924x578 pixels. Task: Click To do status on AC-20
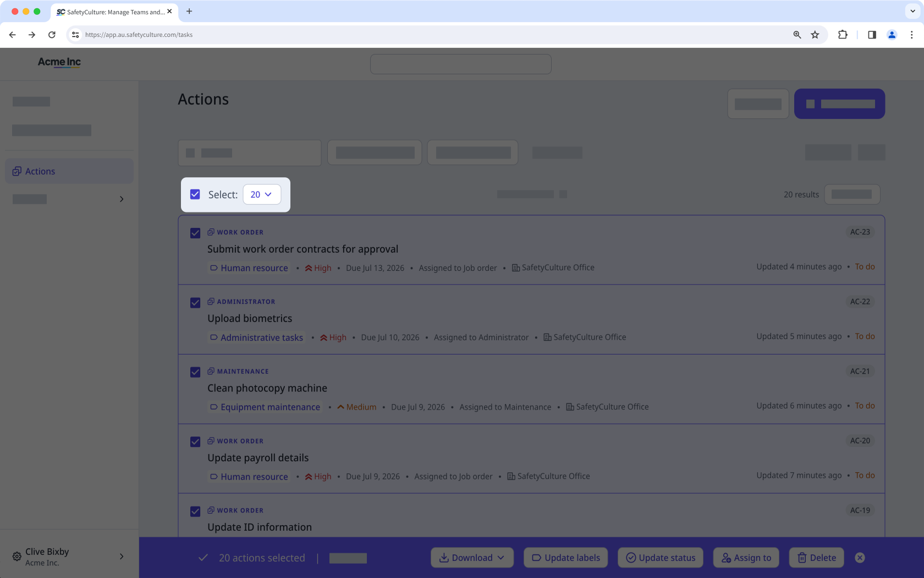point(865,475)
